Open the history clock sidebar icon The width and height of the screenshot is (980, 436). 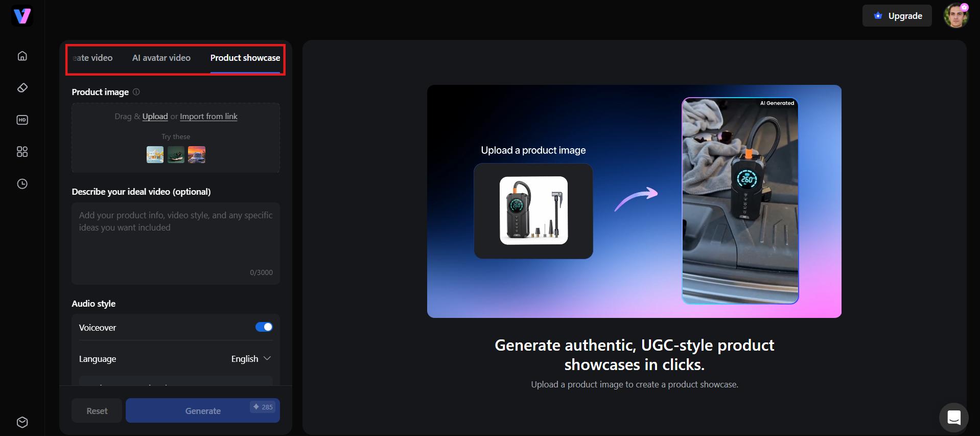click(22, 184)
